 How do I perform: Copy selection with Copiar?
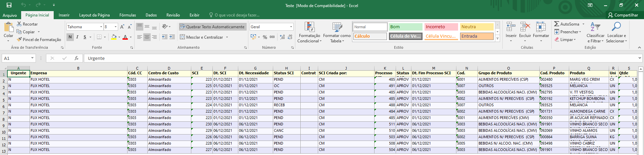point(28,32)
